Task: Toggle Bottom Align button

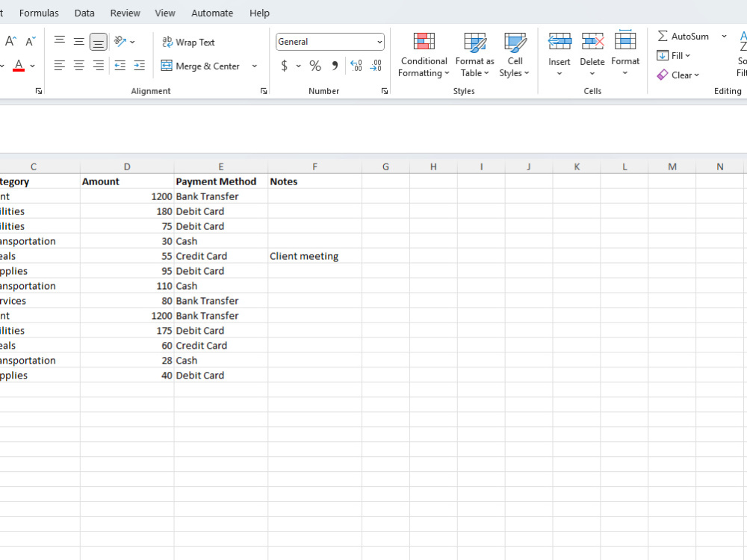Action: (98, 41)
